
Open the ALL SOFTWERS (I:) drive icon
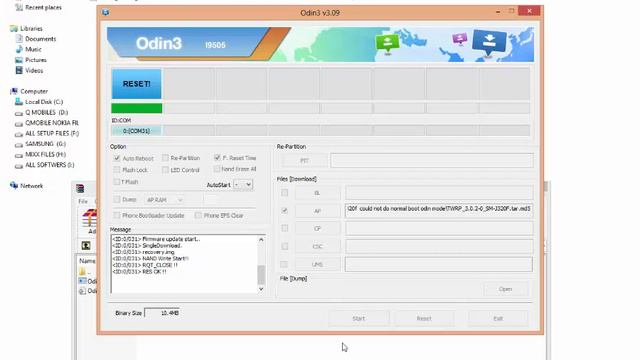(19, 165)
